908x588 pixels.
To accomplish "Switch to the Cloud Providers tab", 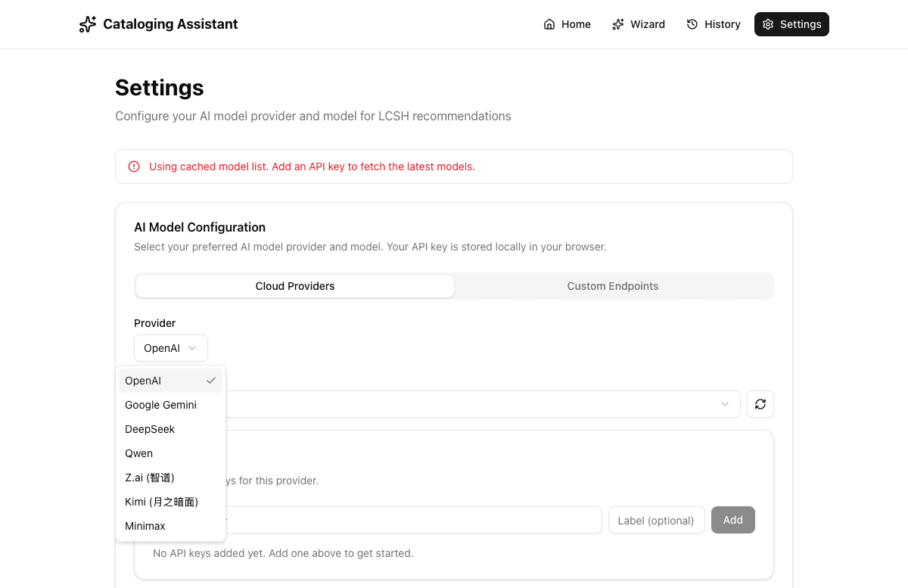I will pyautogui.click(x=295, y=286).
